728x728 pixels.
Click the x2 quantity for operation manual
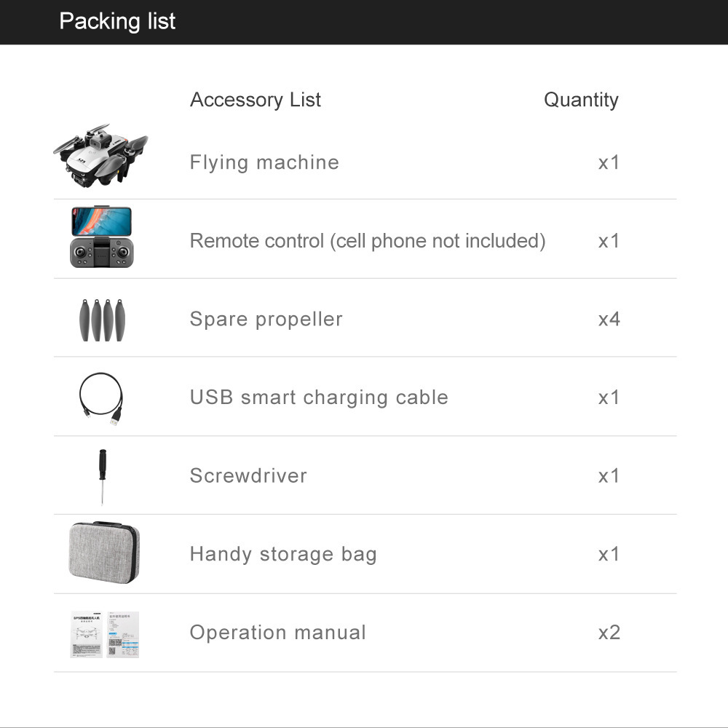click(609, 632)
